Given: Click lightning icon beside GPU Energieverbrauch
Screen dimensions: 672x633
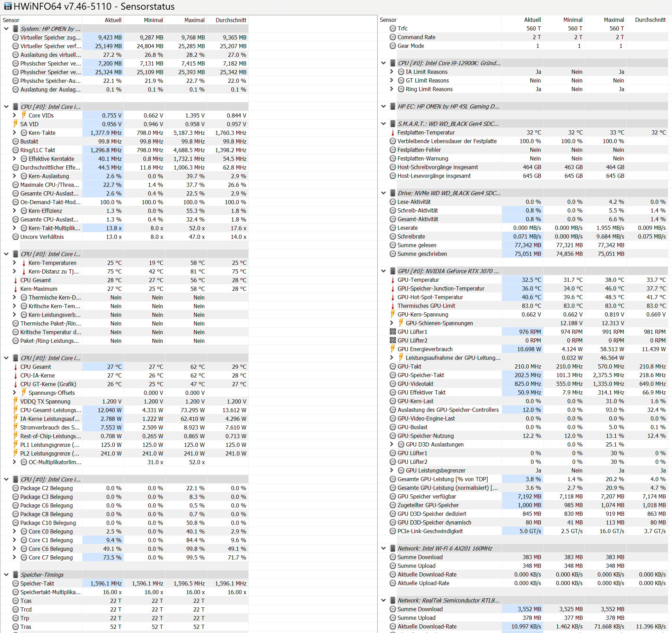Looking at the screenshot, I should [392, 349].
